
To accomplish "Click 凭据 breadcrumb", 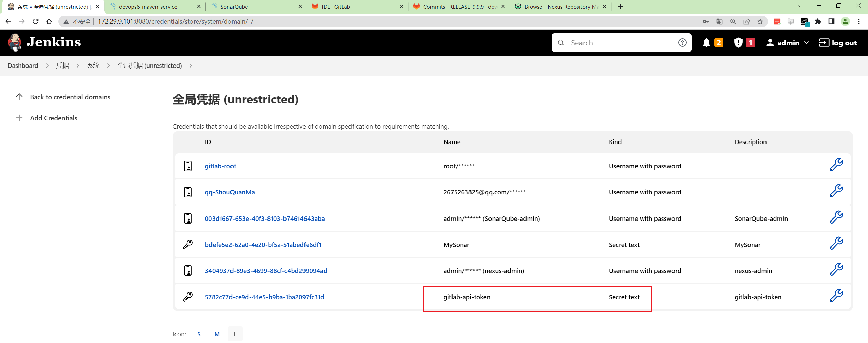I will point(62,66).
